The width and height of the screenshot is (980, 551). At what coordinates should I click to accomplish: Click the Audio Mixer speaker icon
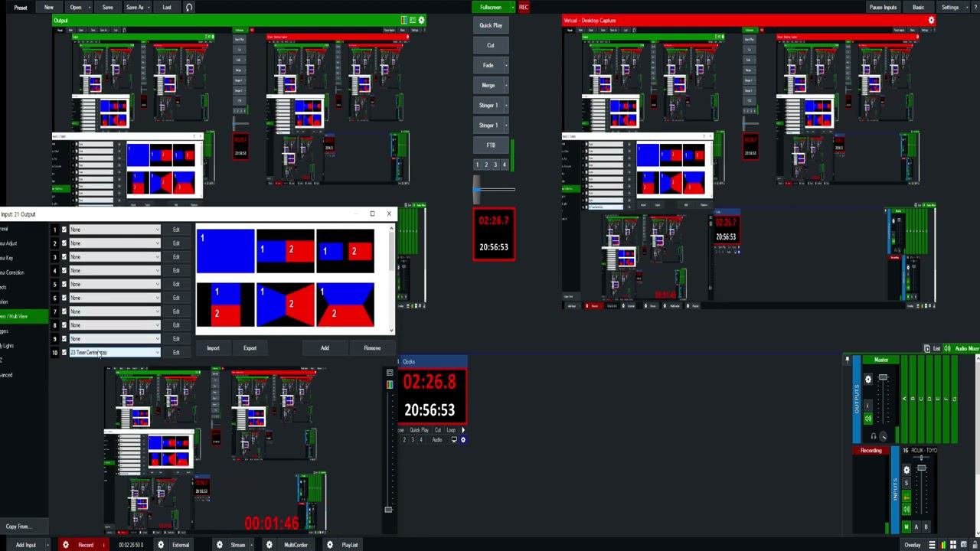click(948, 349)
